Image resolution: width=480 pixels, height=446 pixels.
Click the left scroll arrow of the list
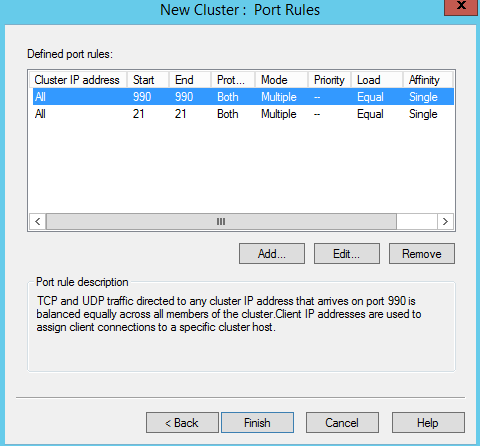(38, 221)
